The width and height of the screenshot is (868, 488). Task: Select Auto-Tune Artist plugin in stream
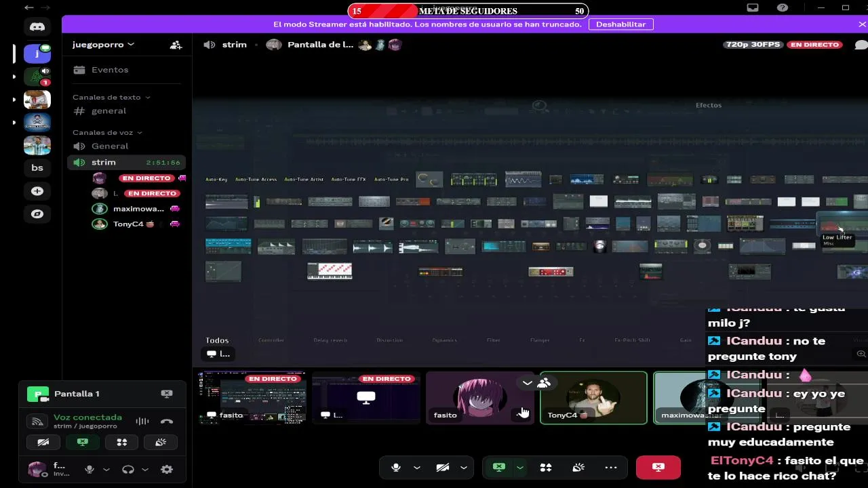coord(304,180)
